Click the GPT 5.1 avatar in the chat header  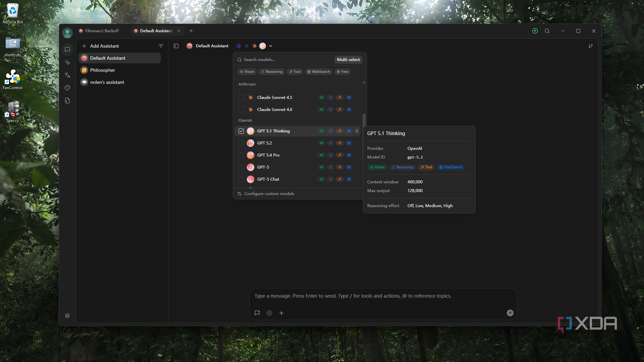tap(263, 46)
